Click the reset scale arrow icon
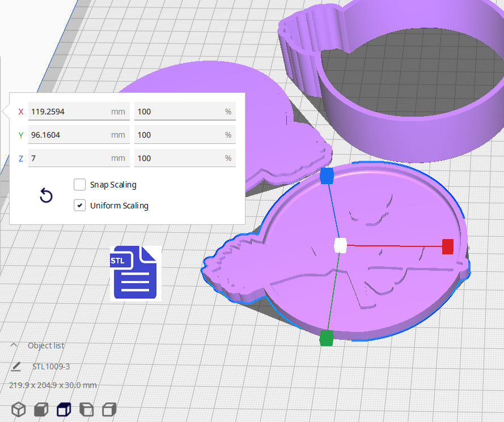The width and height of the screenshot is (504, 422). (46, 196)
